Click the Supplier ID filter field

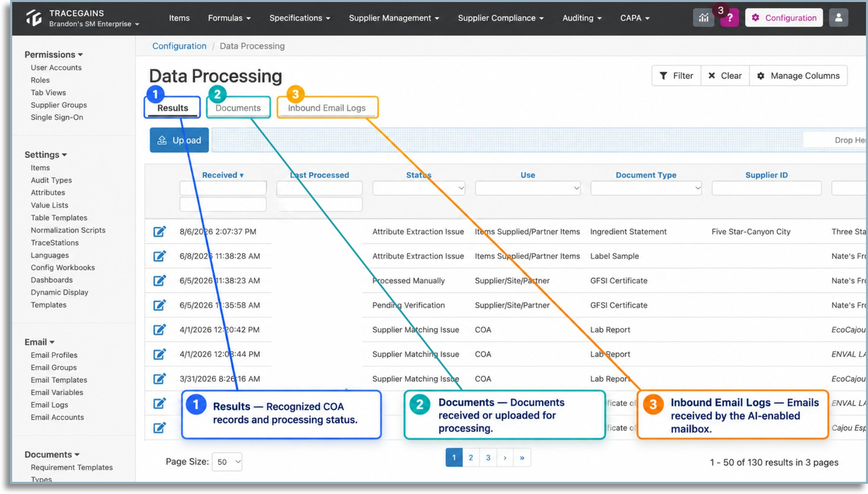[766, 188]
